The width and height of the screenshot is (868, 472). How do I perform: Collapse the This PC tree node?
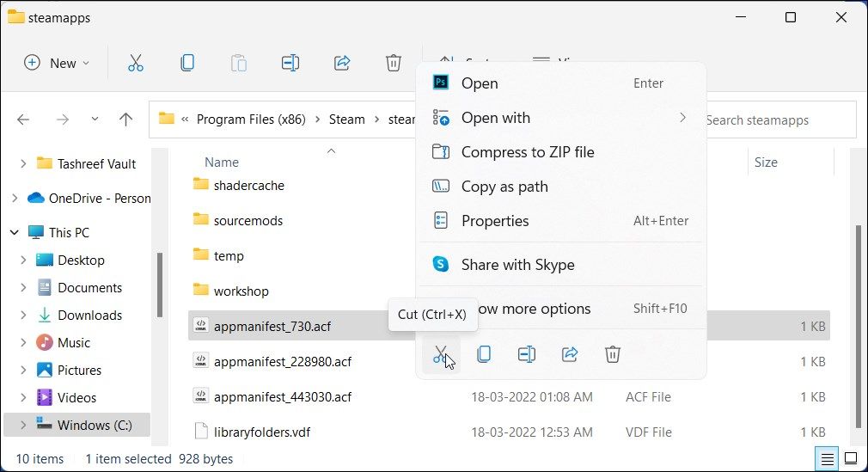coord(15,232)
